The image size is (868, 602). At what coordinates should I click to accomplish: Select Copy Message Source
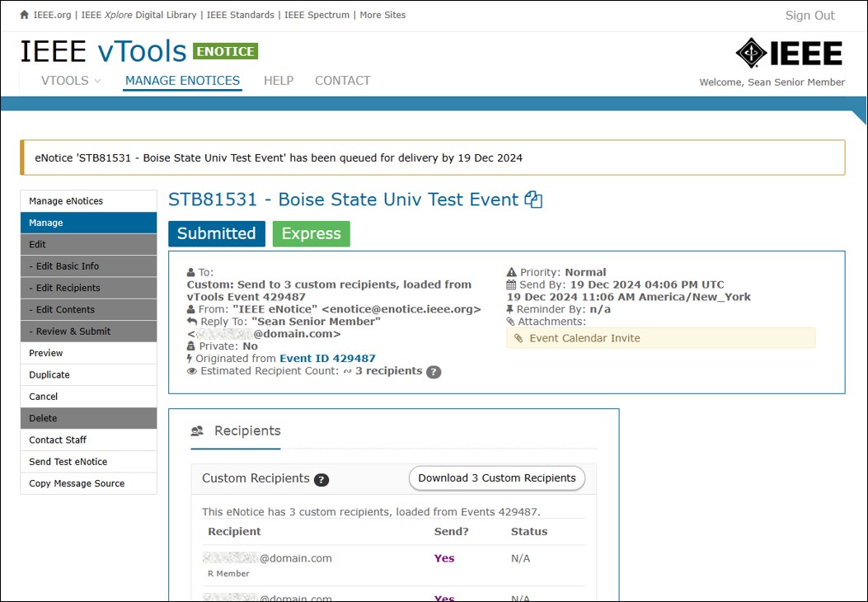click(88, 483)
